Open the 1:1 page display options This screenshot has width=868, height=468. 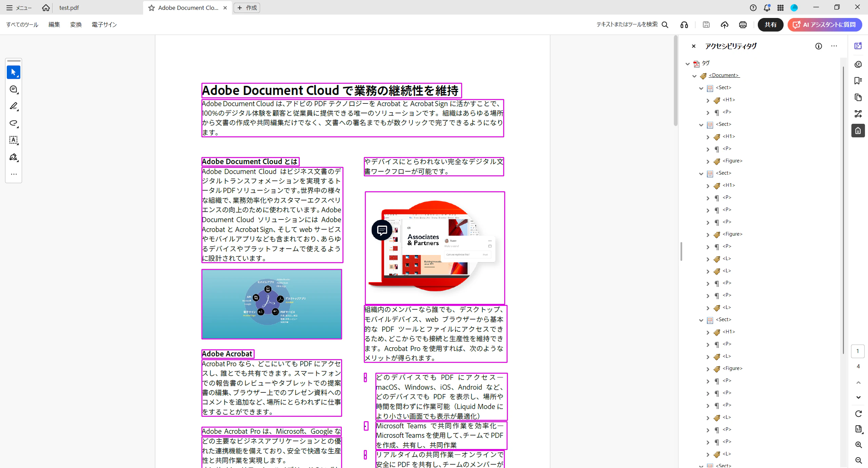(859, 429)
